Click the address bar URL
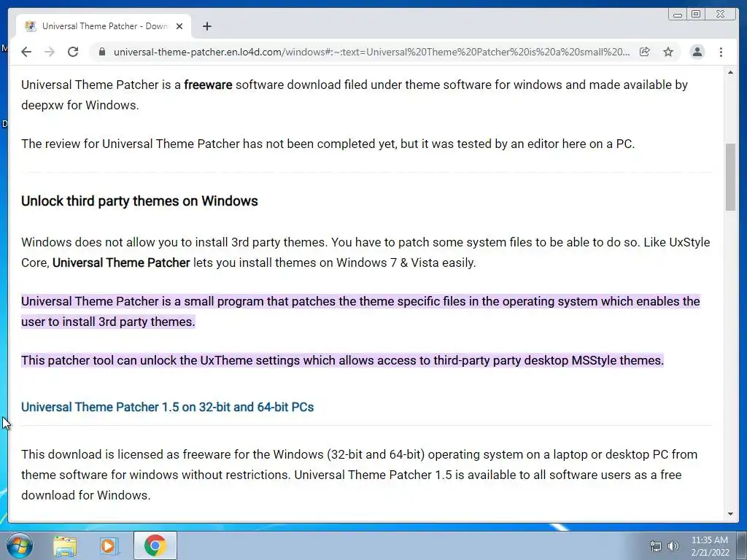Image resolution: width=747 pixels, height=560 pixels. (x=371, y=52)
